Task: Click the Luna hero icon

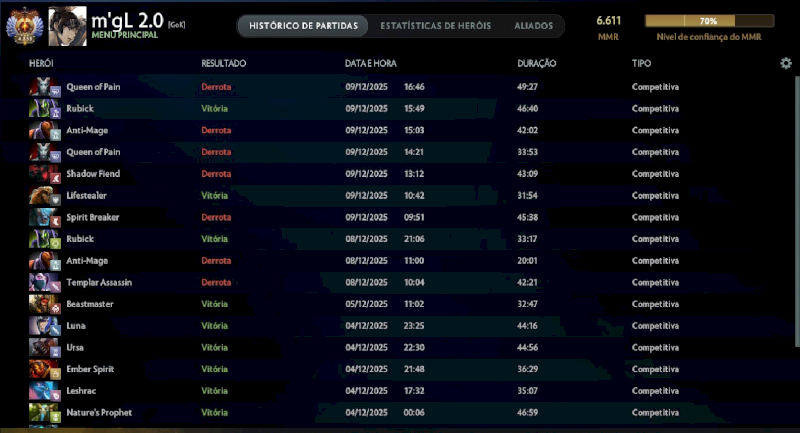Action: [x=45, y=326]
